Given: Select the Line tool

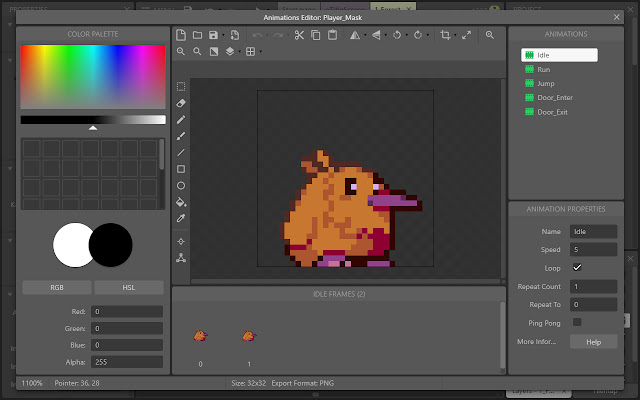Looking at the screenshot, I should pyautogui.click(x=181, y=153).
